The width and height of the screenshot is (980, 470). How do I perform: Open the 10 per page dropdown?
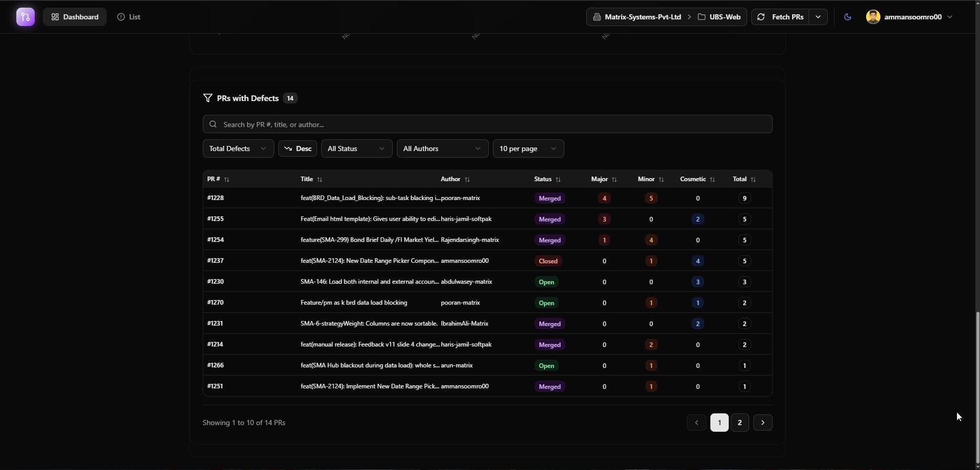528,149
